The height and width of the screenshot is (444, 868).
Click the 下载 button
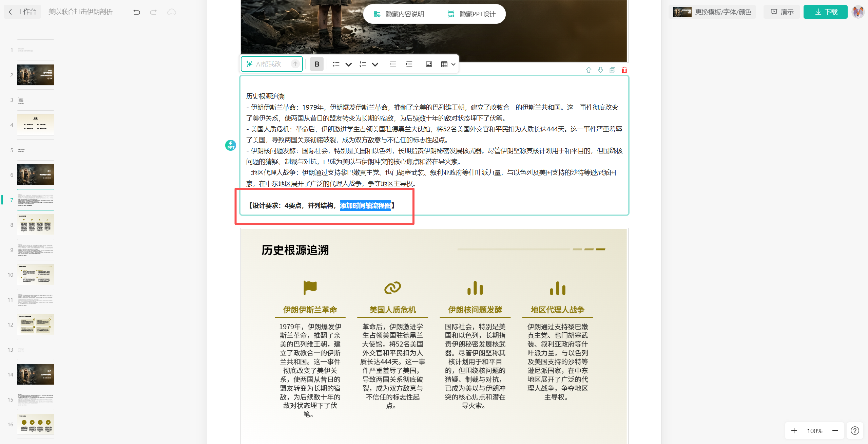[x=825, y=12]
